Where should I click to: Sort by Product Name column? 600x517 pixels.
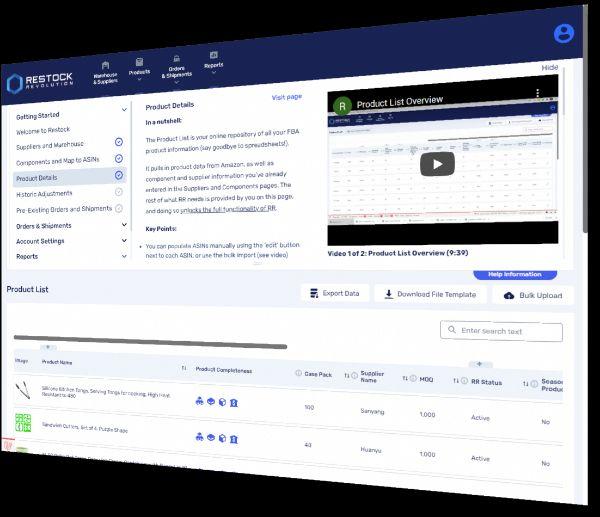coord(184,368)
